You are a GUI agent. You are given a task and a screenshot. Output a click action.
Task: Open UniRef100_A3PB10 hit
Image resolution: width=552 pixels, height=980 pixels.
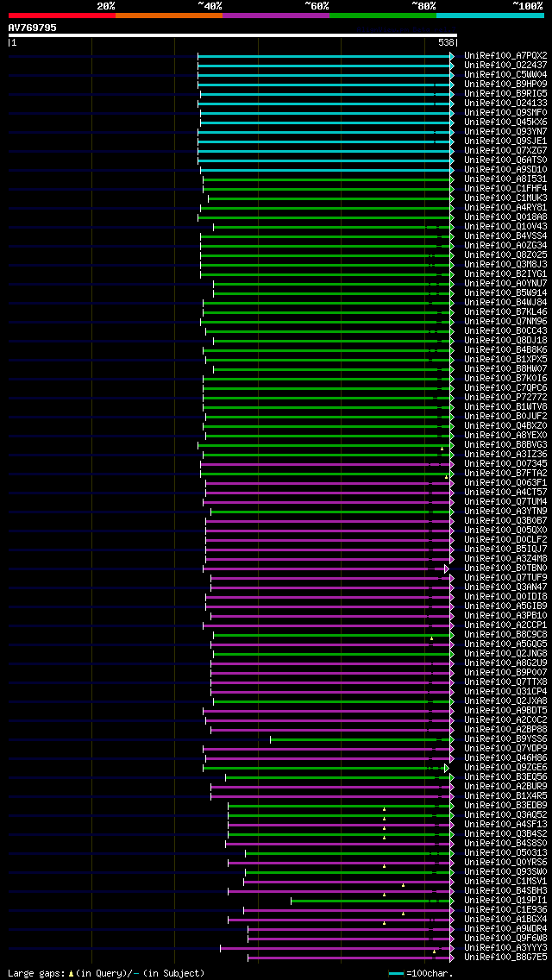505,616
